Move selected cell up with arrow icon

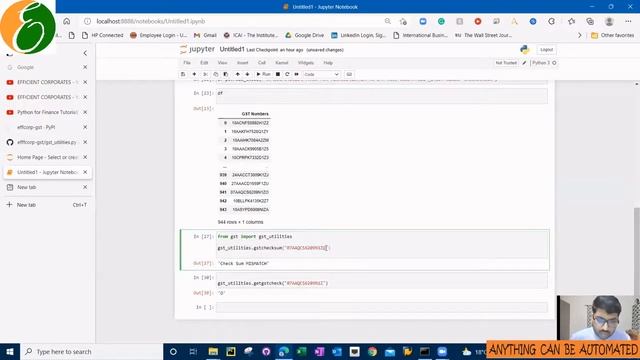(x=238, y=74)
